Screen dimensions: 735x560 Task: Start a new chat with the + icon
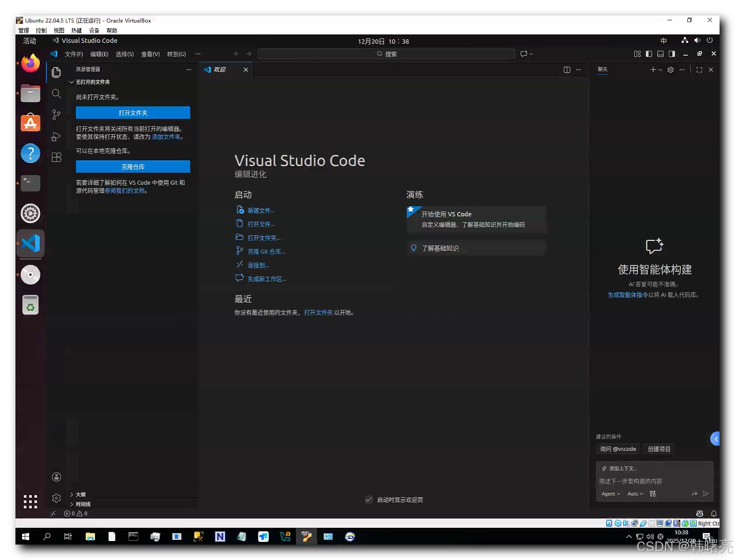(652, 69)
